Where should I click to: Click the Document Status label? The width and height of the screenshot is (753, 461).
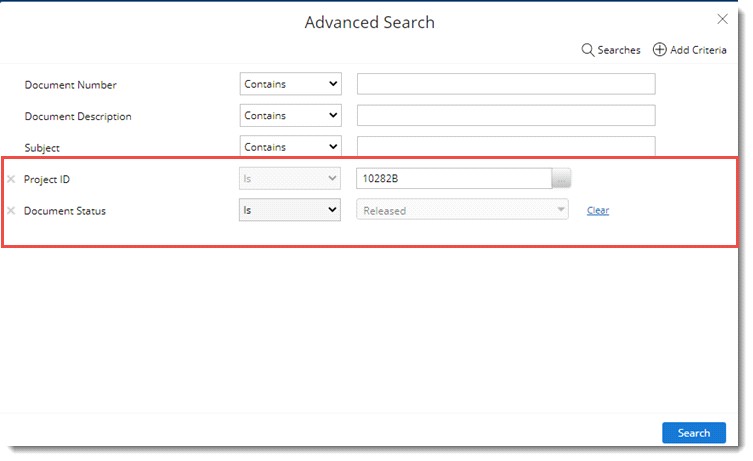click(65, 211)
